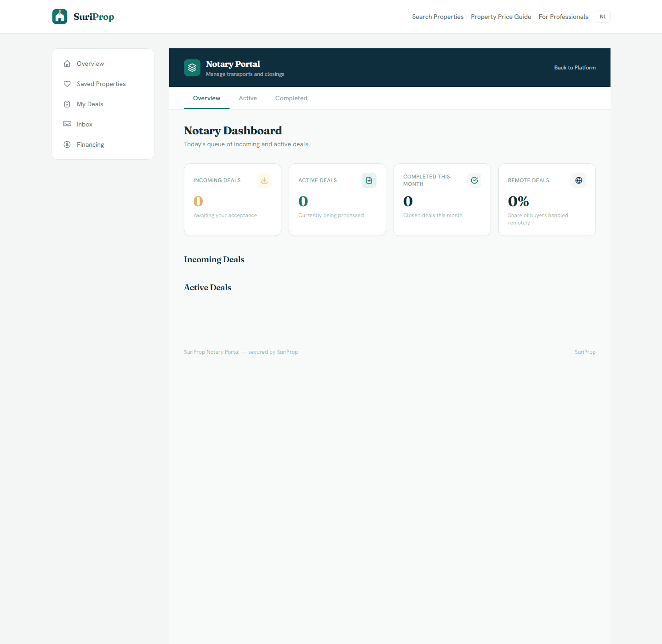Open the For Professionals link
The width and height of the screenshot is (662, 644).
(x=563, y=17)
